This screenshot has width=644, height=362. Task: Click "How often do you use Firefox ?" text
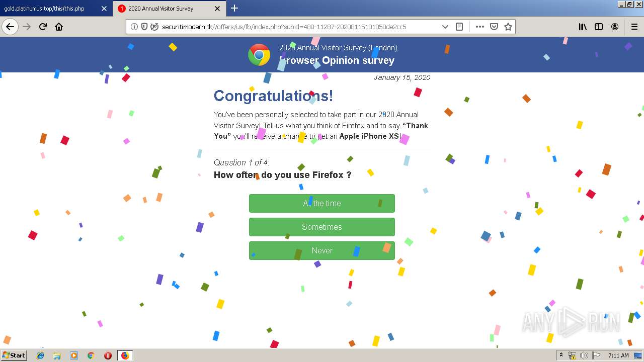(x=282, y=175)
